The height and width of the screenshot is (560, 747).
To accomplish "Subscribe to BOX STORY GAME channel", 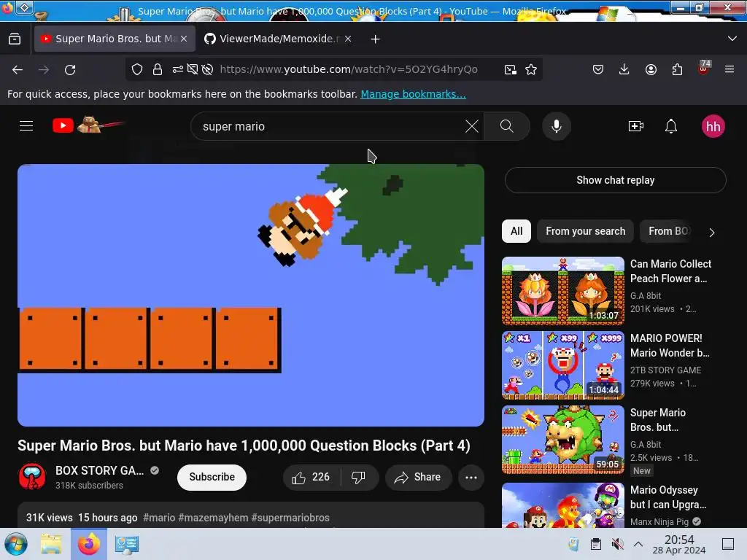I will click(x=212, y=477).
